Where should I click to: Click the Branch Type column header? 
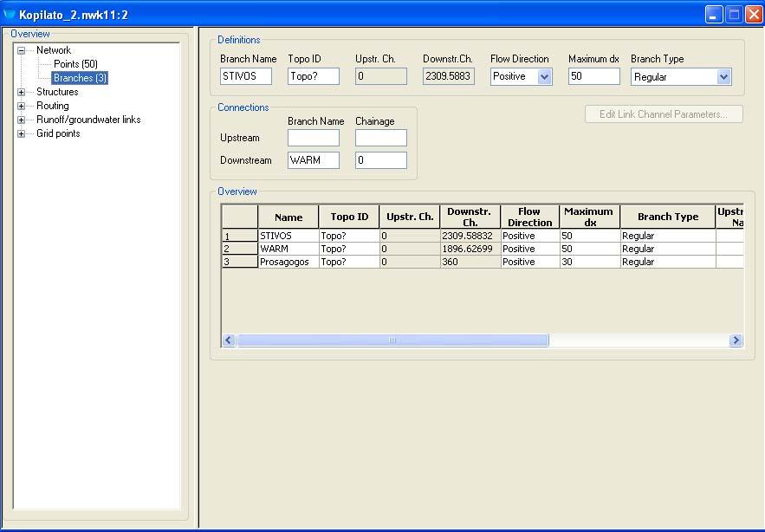pyautogui.click(x=668, y=217)
